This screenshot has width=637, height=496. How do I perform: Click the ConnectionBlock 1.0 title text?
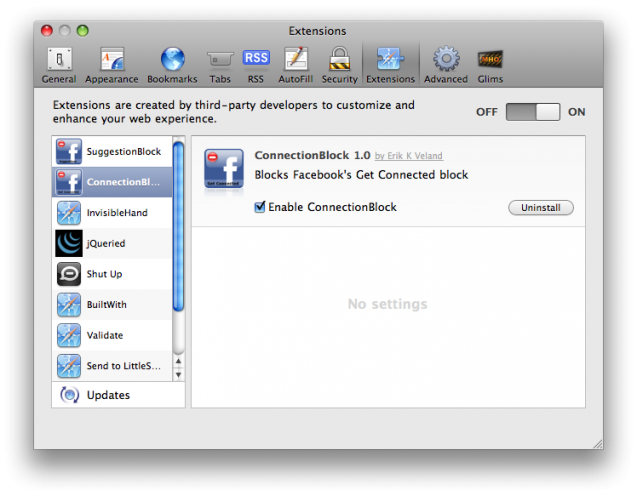312,156
